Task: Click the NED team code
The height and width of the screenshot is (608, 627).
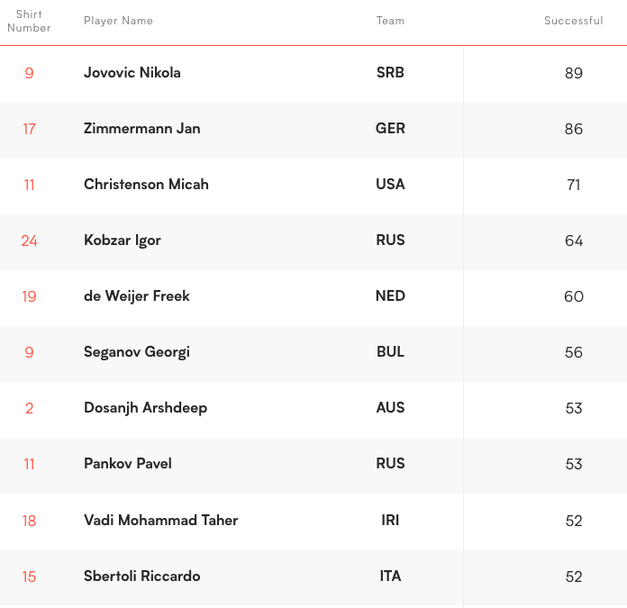Action: click(390, 297)
